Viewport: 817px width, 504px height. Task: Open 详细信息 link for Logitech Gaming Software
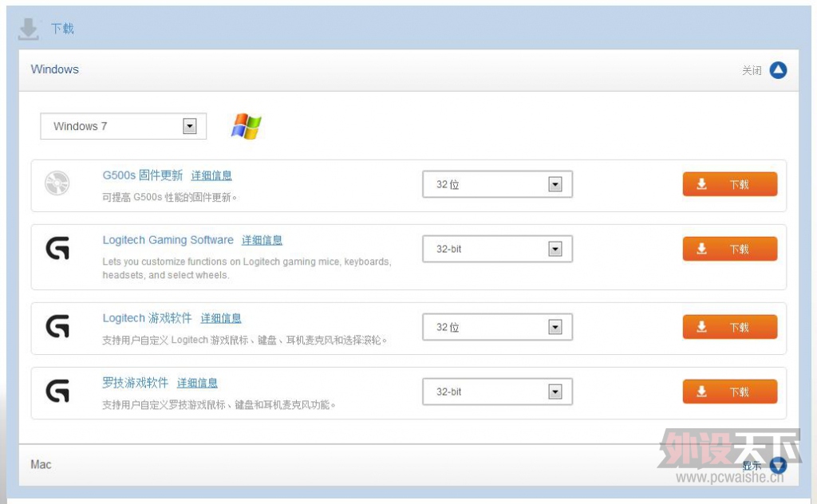262,240
